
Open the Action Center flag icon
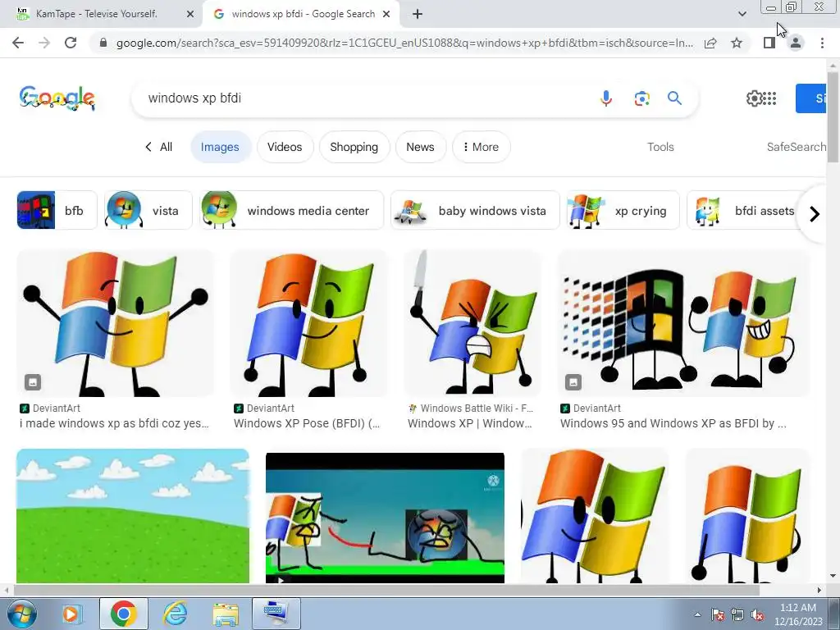pyautogui.click(x=718, y=614)
